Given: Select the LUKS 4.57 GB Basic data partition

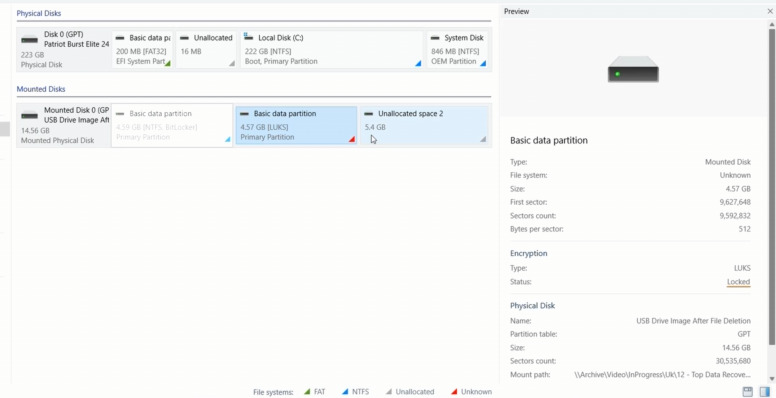Looking at the screenshot, I should 296,125.
